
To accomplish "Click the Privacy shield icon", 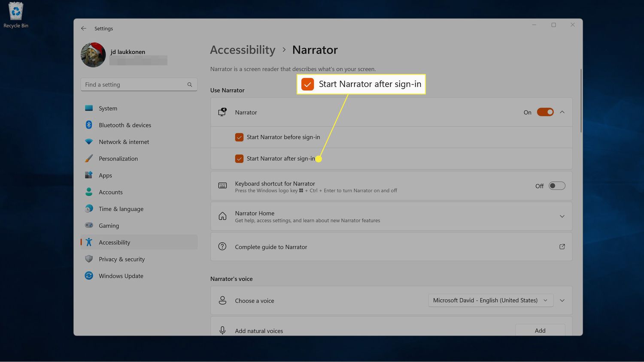I will pos(89,259).
